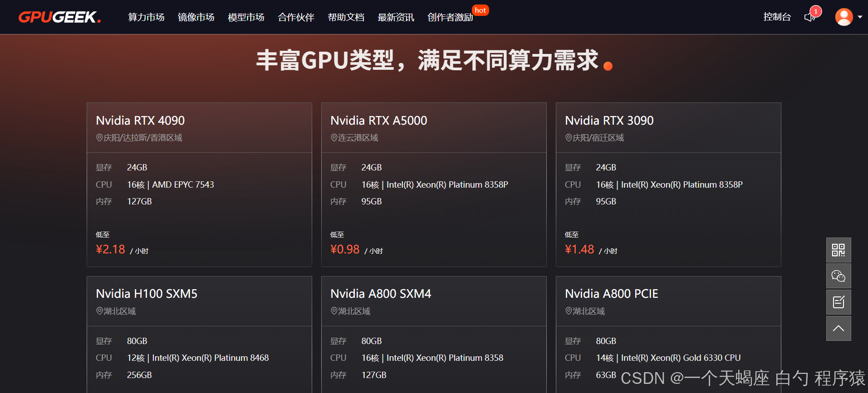The width and height of the screenshot is (868, 393).
Task: Click 湖北区域 on the A800 SXM4 card
Action: 354,311
